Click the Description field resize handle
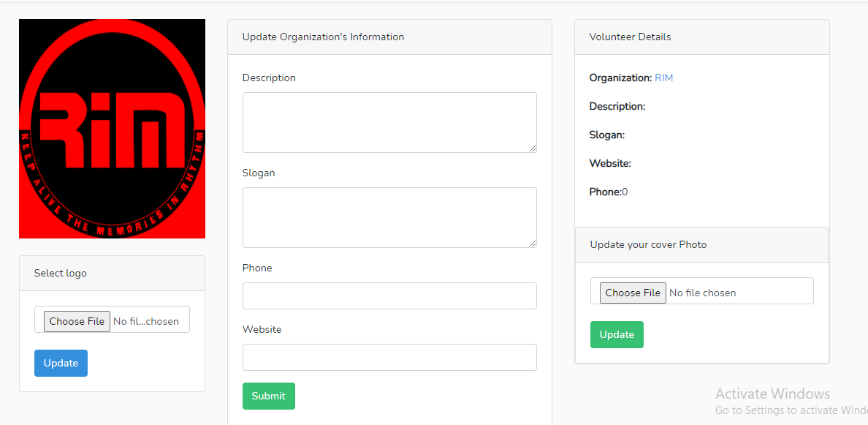This screenshot has height=425, width=868. pos(533,148)
